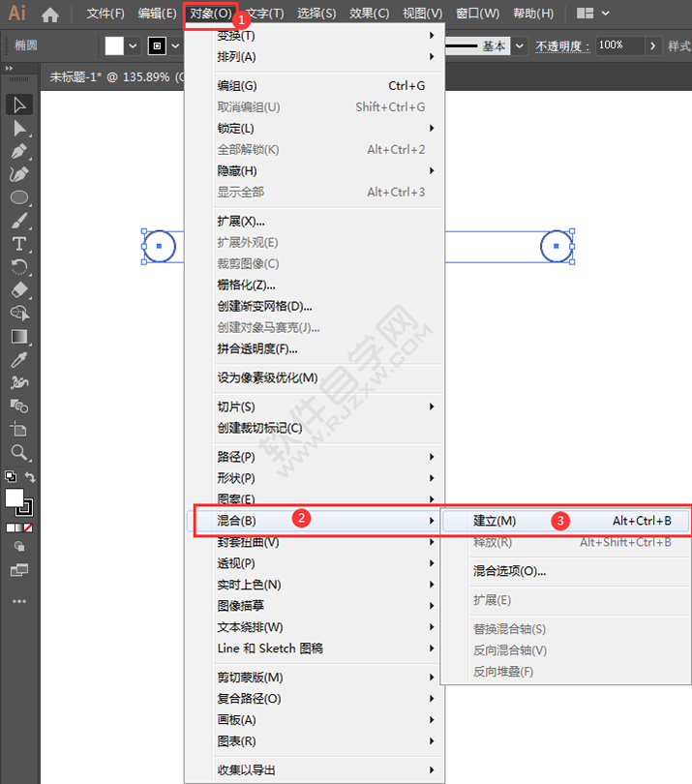
Task: Open Edit Toolbar three-dots button
Action: [19, 601]
